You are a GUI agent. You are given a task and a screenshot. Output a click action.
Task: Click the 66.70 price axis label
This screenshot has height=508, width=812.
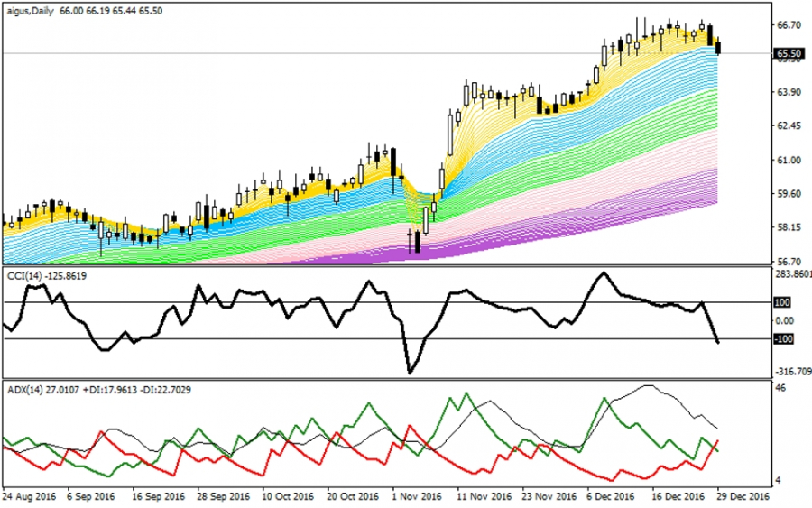(789, 26)
